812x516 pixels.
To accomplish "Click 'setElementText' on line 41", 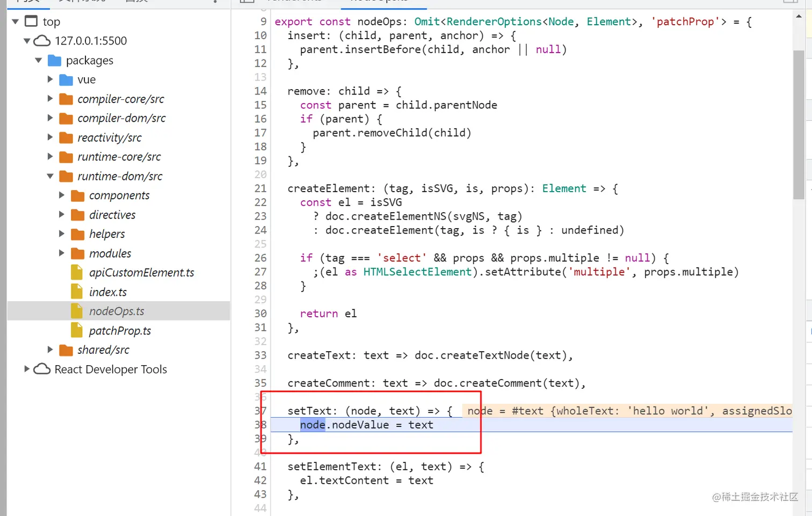I will [332, 467].
